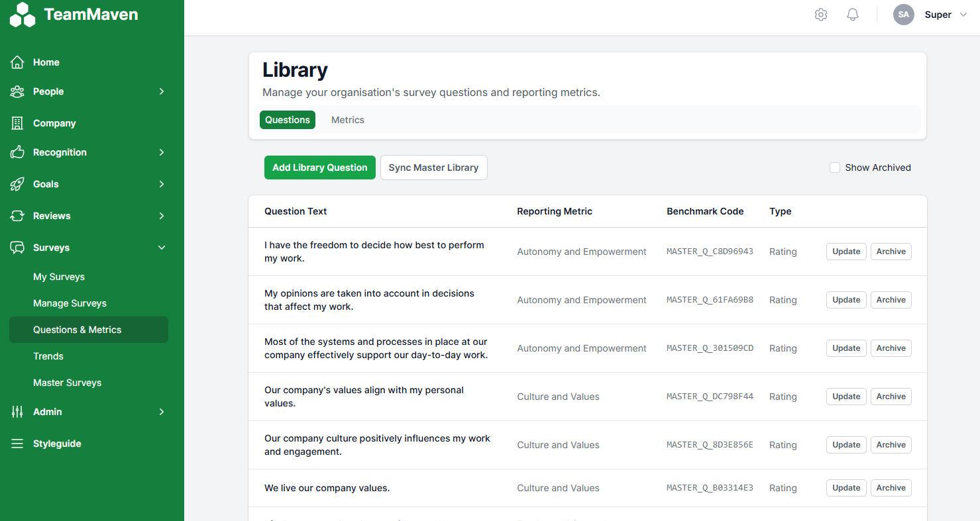Select benchmark code MASTER_Q_DC798F44
Viewport: 980px width, 521px height.
tap(710, 397)
